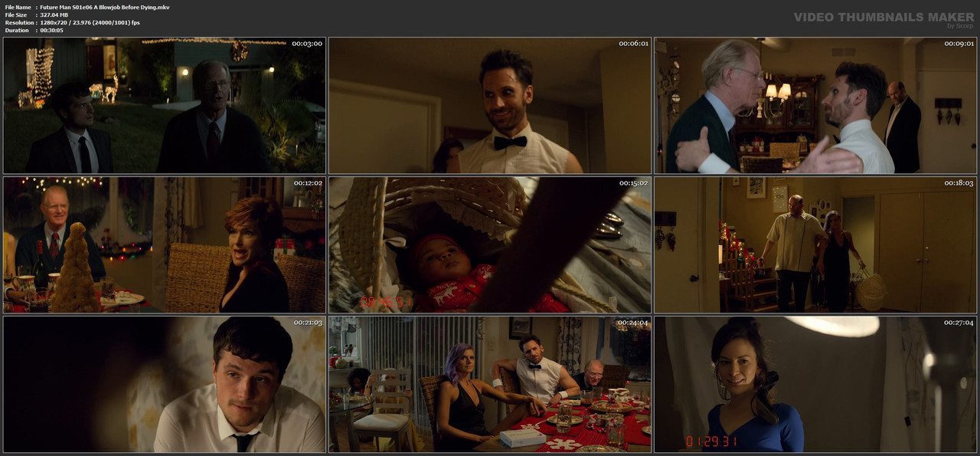
Task: Select the thumbnail at 00:27:04
Action: [815, 384]
